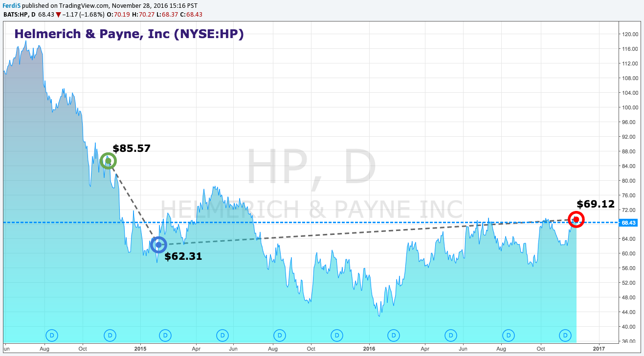644x356 pixels.
Task: Click the 2016 label on the time axis
Action: click(x=369, y=349)
